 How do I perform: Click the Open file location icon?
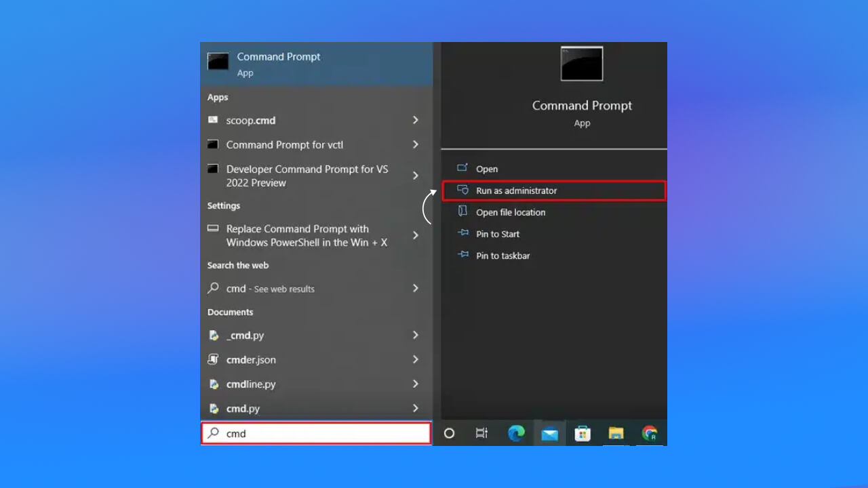[x=462, y=211]
